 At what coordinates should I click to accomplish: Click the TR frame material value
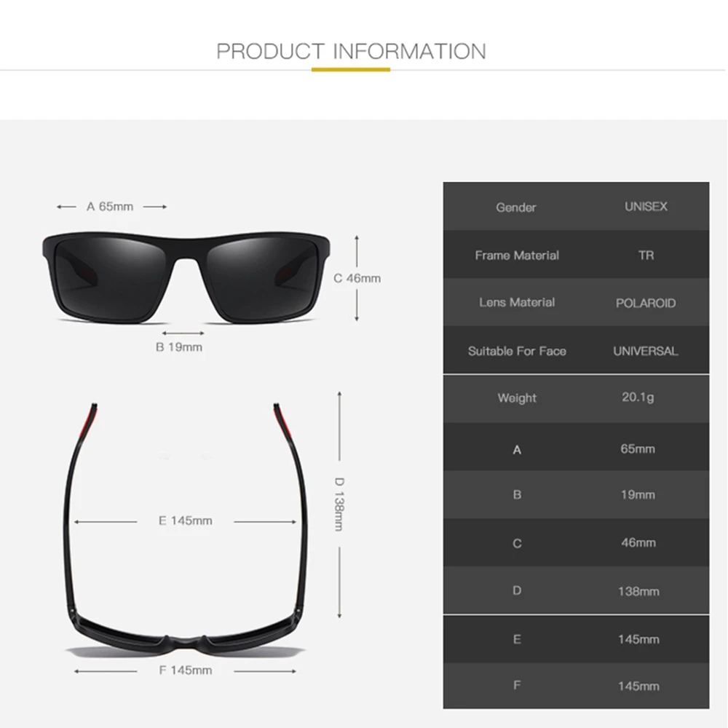(646, 256)
